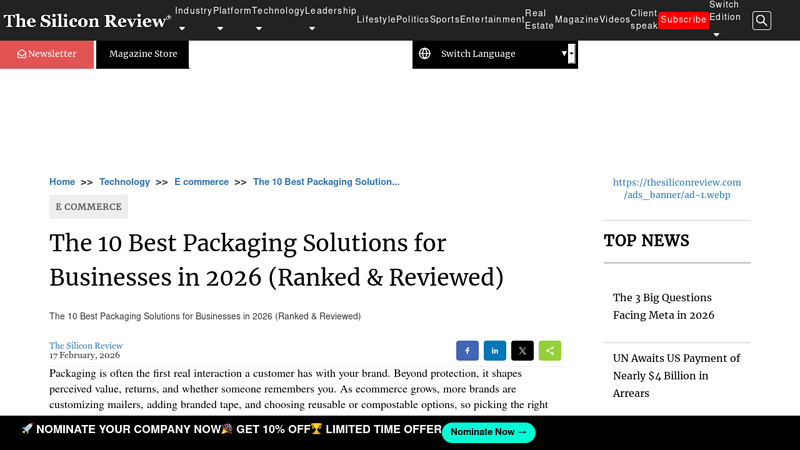Image resolution: width=800 pixels, height=450 pixels.
Task: Click the E COMMERCE category tag
Action: (89, 207)
